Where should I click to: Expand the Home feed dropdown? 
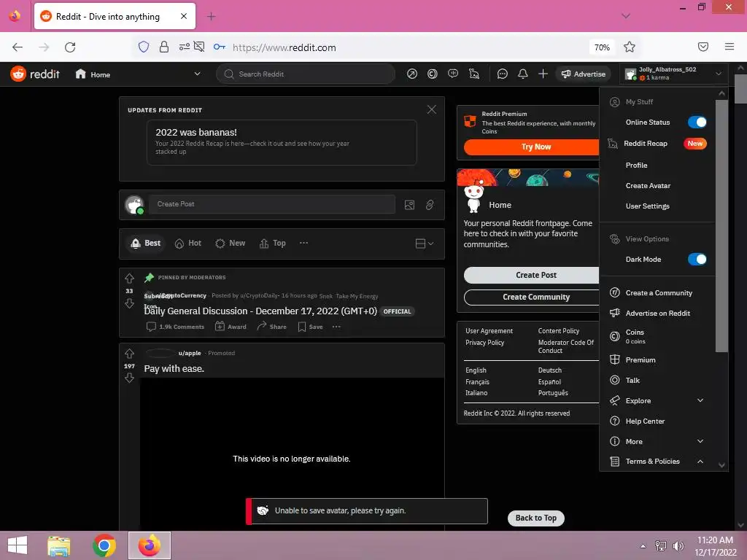197,74
